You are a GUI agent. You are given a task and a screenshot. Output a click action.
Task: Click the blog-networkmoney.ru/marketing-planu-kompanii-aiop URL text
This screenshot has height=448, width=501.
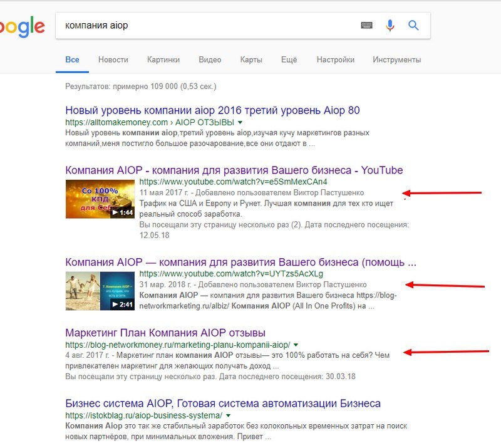click(178, 345)
